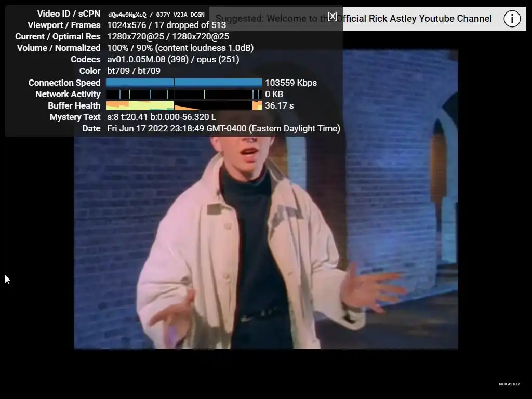
Task: Select the Video ID / sCPN value text
Action: pos(156,15)
